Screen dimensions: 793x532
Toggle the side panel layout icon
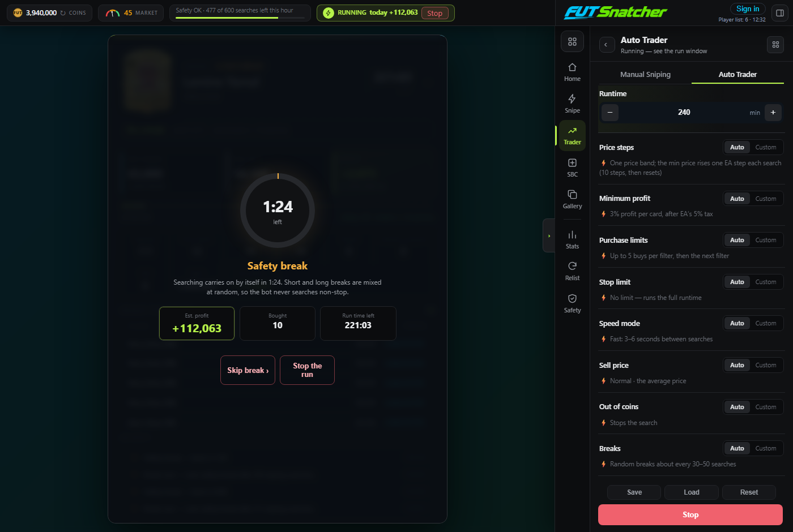point(779,13)
